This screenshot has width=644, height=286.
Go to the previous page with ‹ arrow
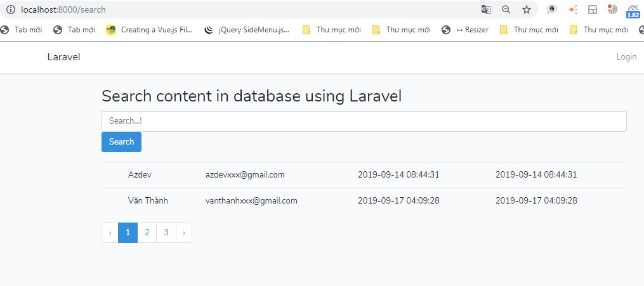[110, 233]
